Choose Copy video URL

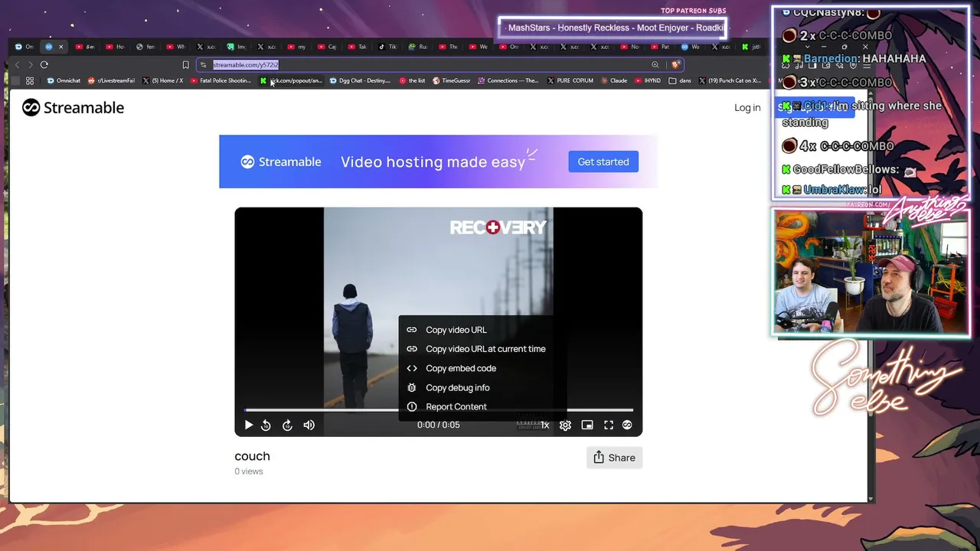coord(482,330)
